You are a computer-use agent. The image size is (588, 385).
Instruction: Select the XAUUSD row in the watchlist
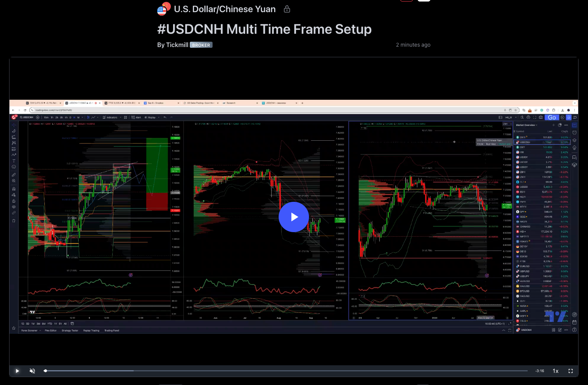(x=542, y=286)
